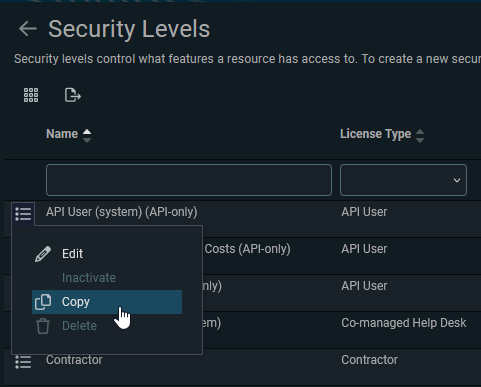Click the pencil icon next to Edit

43,254
